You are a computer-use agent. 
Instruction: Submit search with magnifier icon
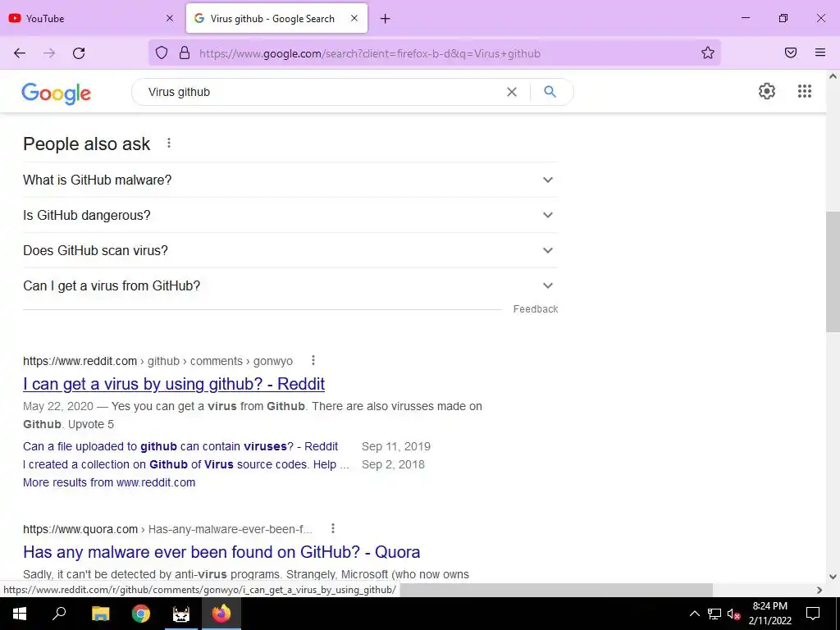click(x=550, y=92)
